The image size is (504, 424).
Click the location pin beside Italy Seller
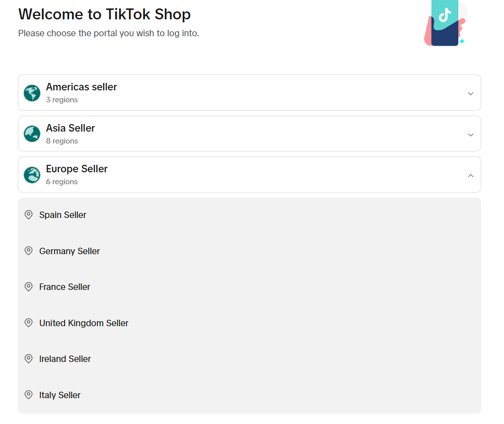(x=29, y=395)
